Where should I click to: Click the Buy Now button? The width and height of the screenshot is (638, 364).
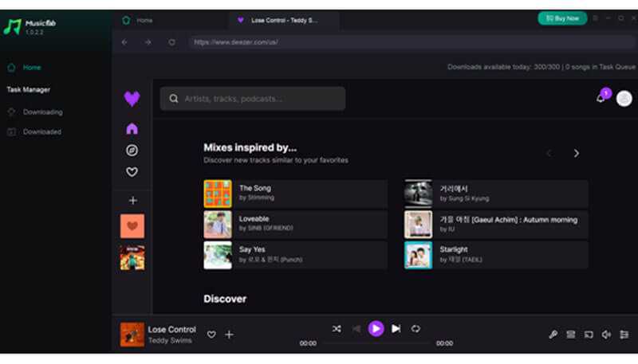point(561,18)
